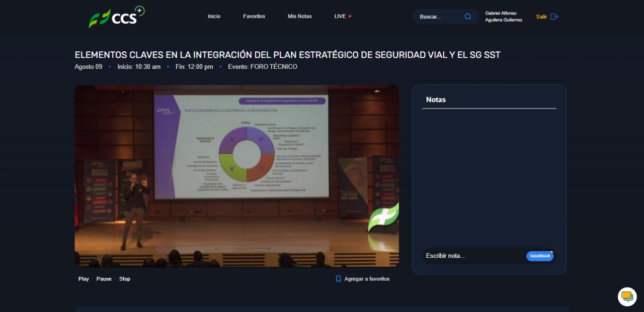
Task: Open the Gabriel Alfonso Aguilera Gutierrez profile name
Action: (x=503, y=17)
